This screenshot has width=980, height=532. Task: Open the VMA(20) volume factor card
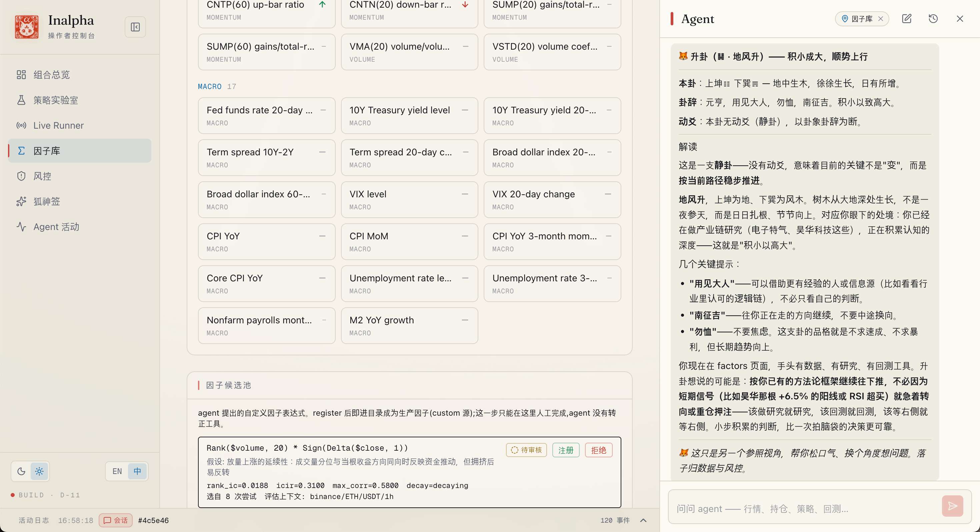(409, 52)
